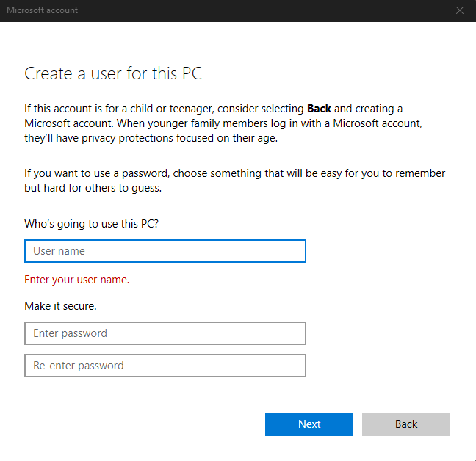The height and width of the screenshot is (461, 476).
Task: Click the 'Make it secure.' label
Action: pyautogui.click(x=60, y=306)
